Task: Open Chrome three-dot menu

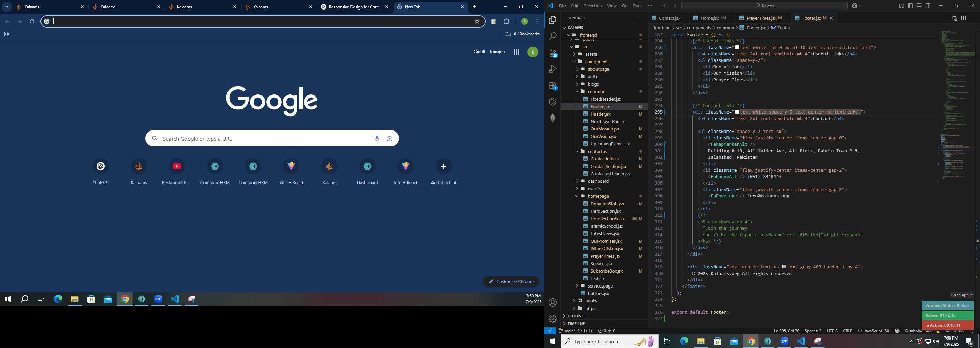Action: pyautogui.click(x=537, y=22)
